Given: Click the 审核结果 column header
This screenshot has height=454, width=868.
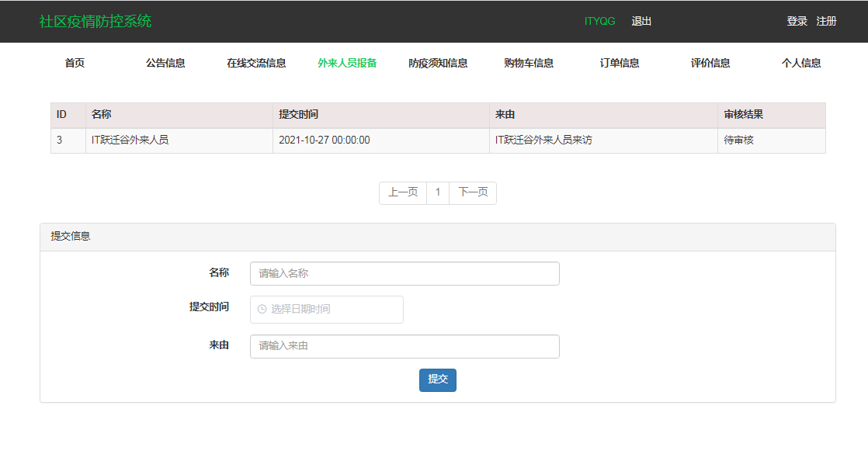Looking at the screenshot, I should [x=772, y=115].
